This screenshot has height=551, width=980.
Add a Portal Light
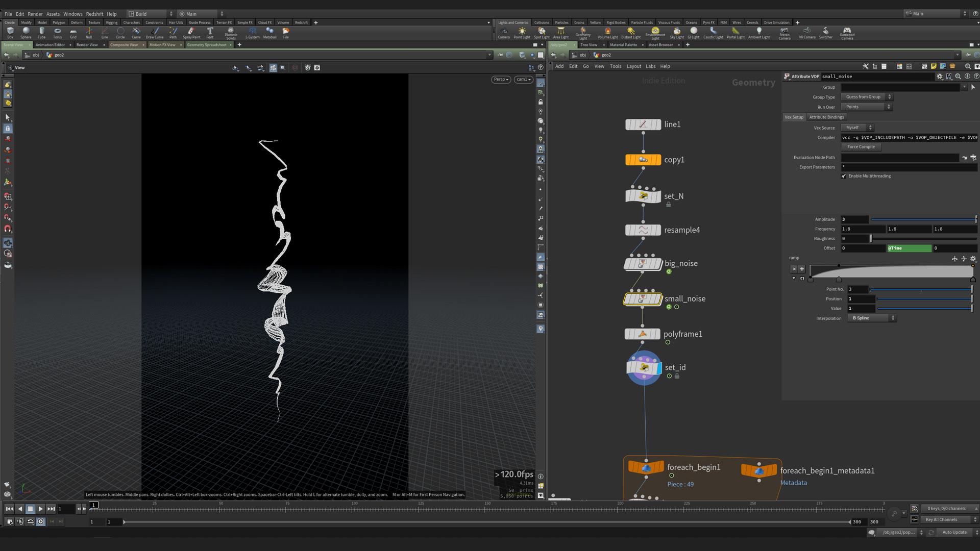coord(736,33)
